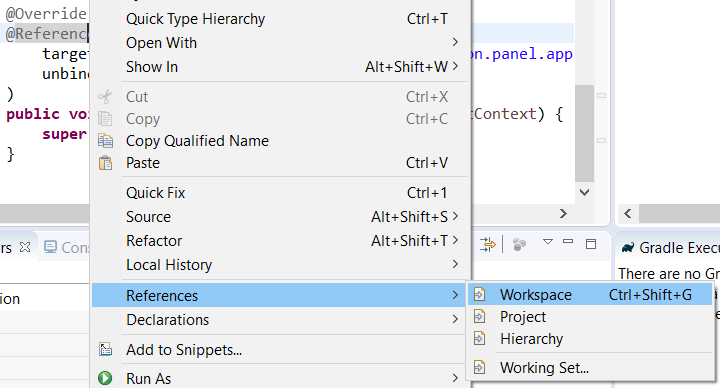
Task: Click the Add to Snippets icon
Action: pos(105,350)
